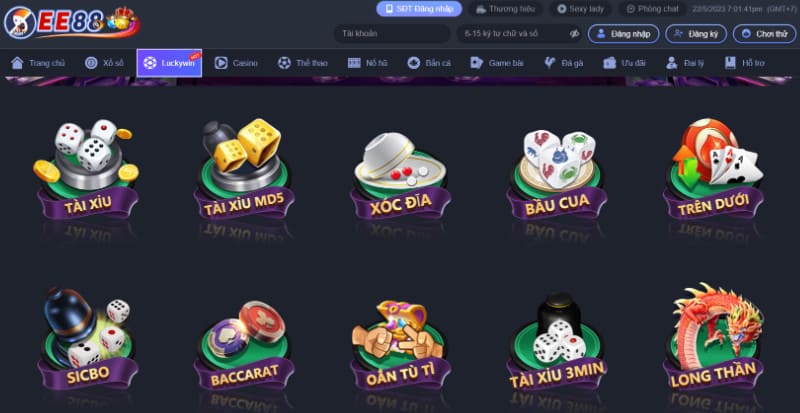
Task: Open the Tài Xỉu dice game
Action: pyautogui.click(x=87, y=168)
